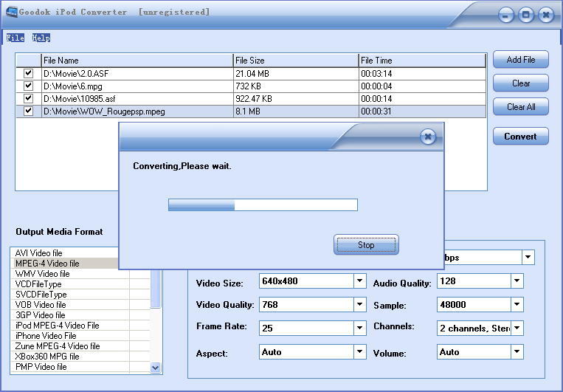Close the Goodok iPod Converter window
This screenshot has height=392, width=563.
click(x=546, y=15)
